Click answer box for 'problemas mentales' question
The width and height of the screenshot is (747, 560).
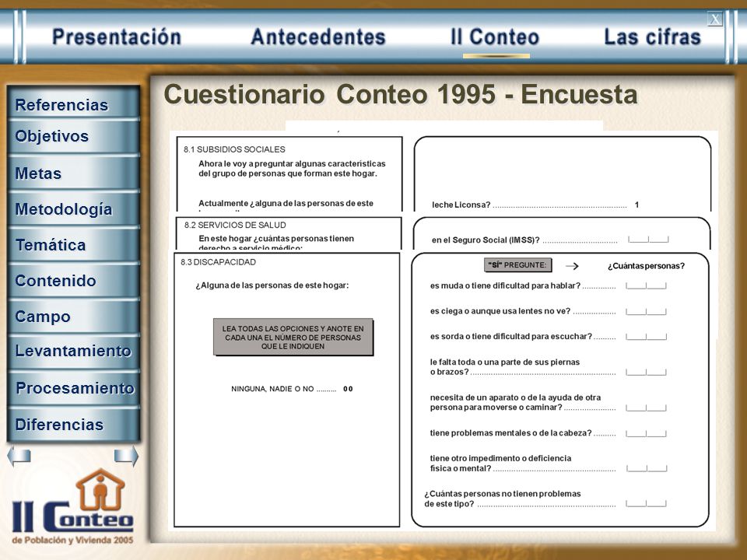[x=646, y=433]
